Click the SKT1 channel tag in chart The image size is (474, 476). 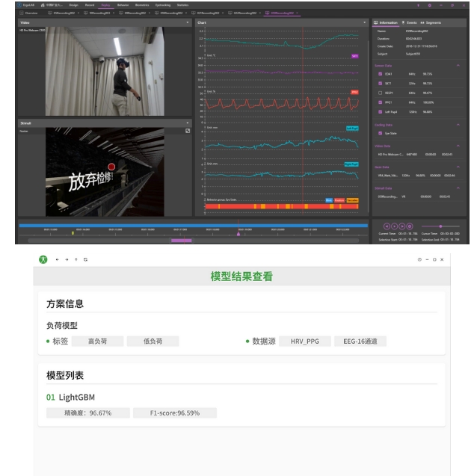354,56
